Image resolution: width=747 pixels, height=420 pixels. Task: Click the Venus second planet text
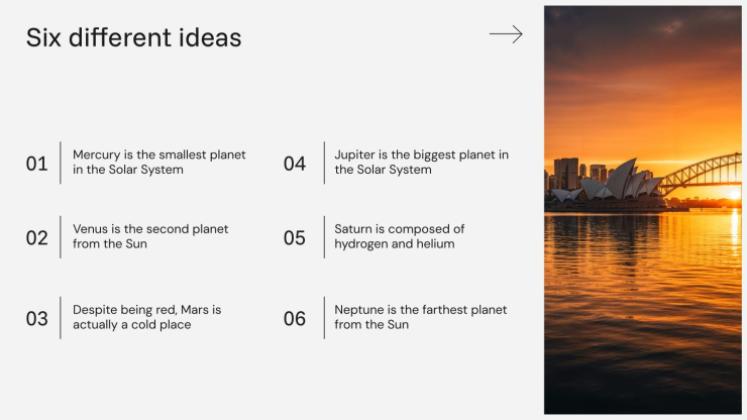coord(150,236)
